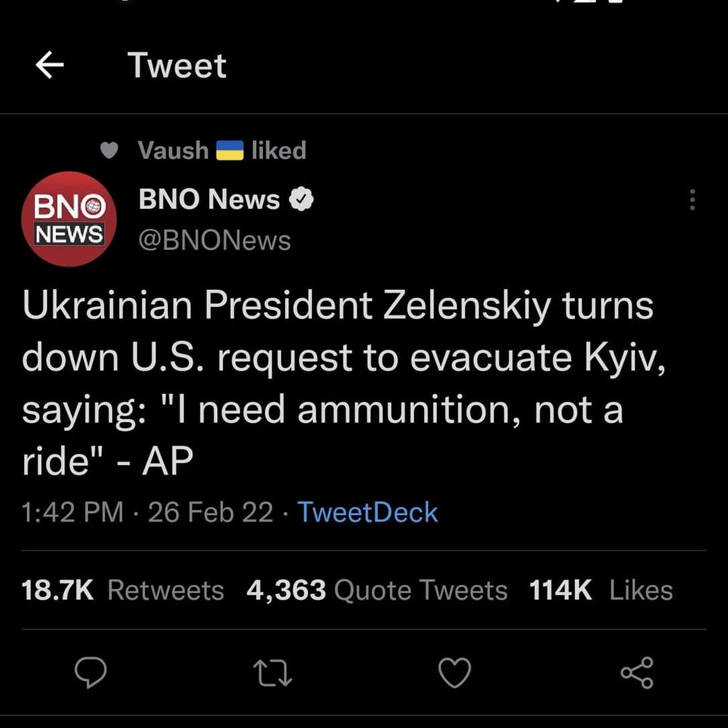
Task: Click the small heart beside Vaush liked
Action: click(x=109, y=150)
